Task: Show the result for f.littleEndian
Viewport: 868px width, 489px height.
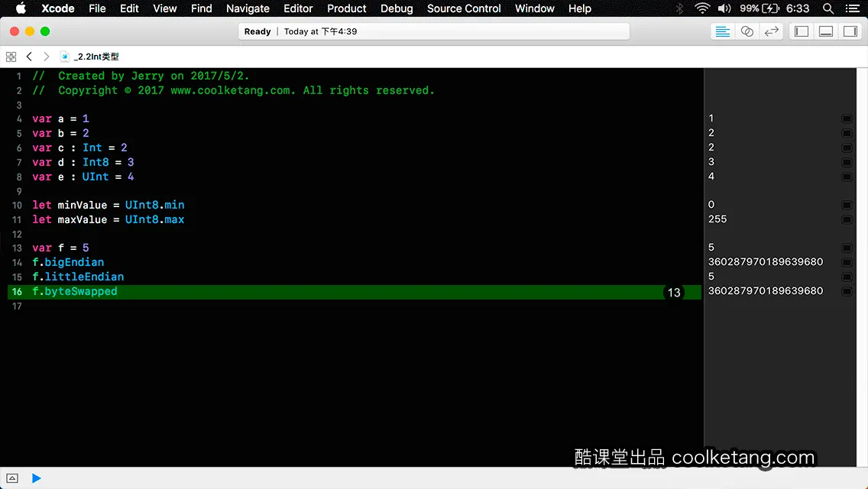Action: click(847, 277)
